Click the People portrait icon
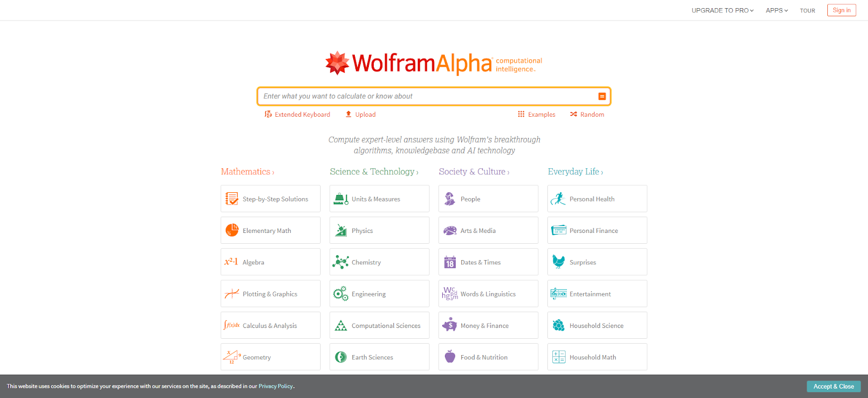This screenshot has height=398, width=868. click(450, 199)
